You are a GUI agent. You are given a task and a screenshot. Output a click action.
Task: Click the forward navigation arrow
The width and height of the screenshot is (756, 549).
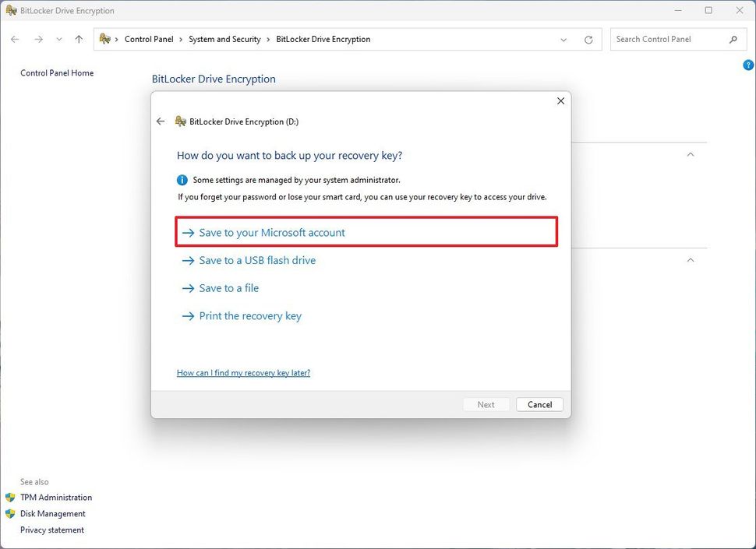(37, 39)
